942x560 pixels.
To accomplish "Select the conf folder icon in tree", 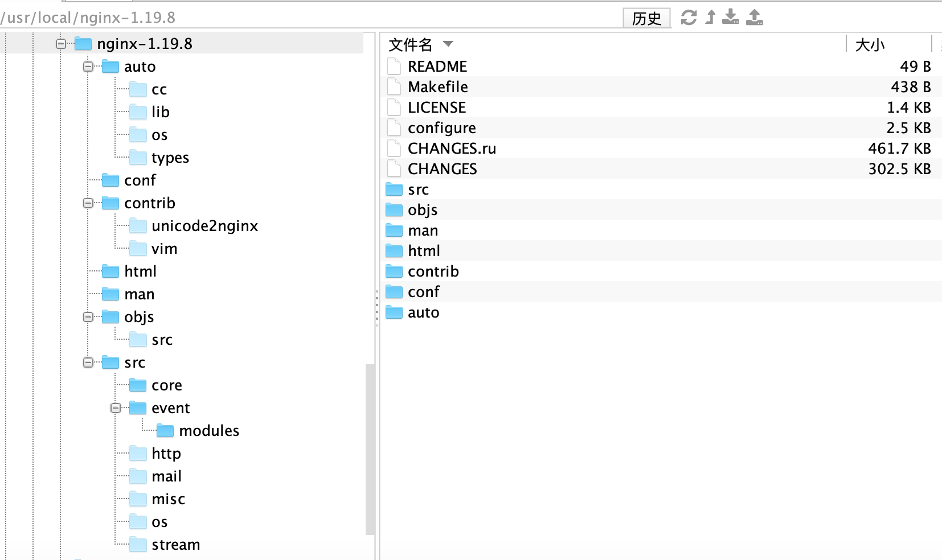I will pos(110,180).
